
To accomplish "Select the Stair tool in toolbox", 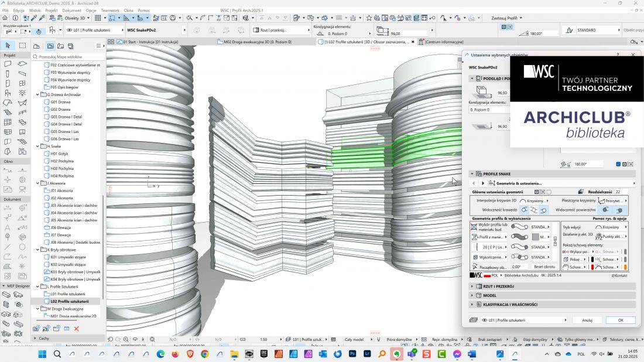I will 8,112.
